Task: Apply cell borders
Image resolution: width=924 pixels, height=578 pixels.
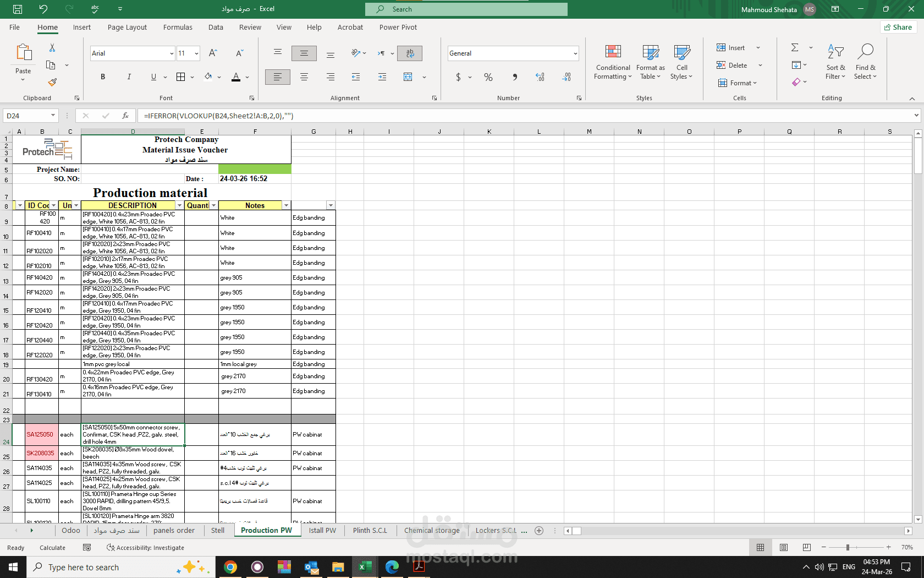Action: 180,77
